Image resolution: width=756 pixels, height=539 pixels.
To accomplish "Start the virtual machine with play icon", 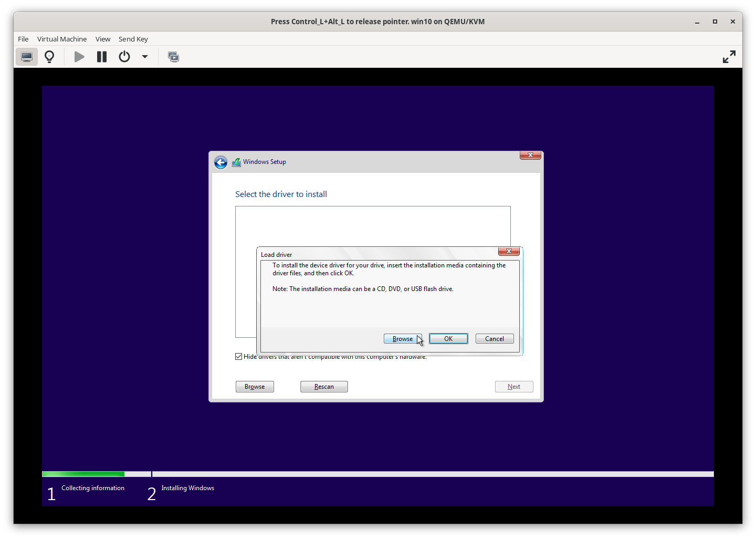I will click(x=79, y=57).
